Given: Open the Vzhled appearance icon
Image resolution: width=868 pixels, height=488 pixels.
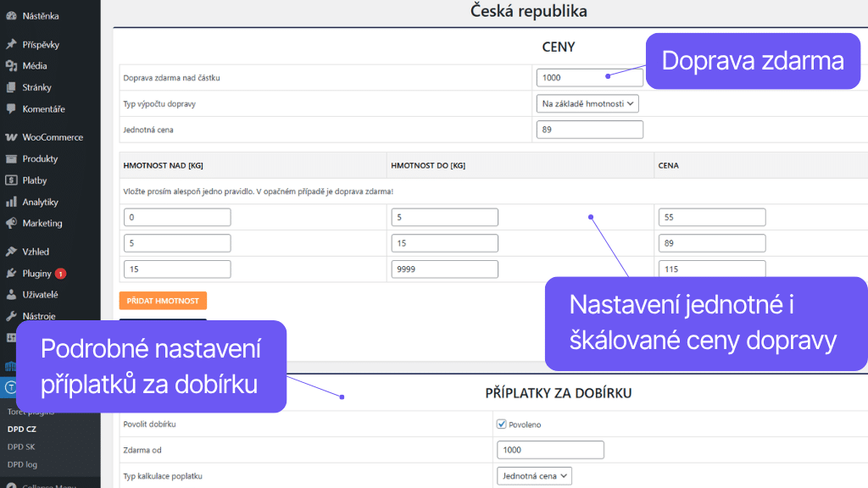Looking at the screenshot, I should 12,252.
